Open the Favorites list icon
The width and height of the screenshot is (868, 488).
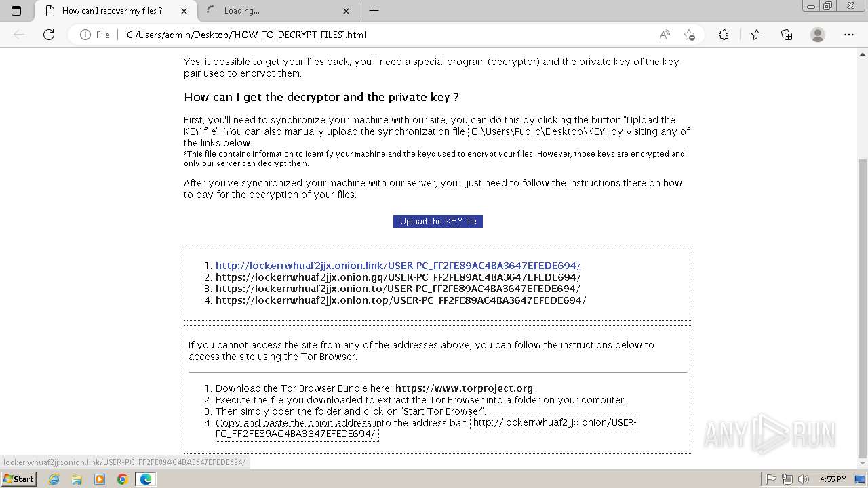(757, 35)
